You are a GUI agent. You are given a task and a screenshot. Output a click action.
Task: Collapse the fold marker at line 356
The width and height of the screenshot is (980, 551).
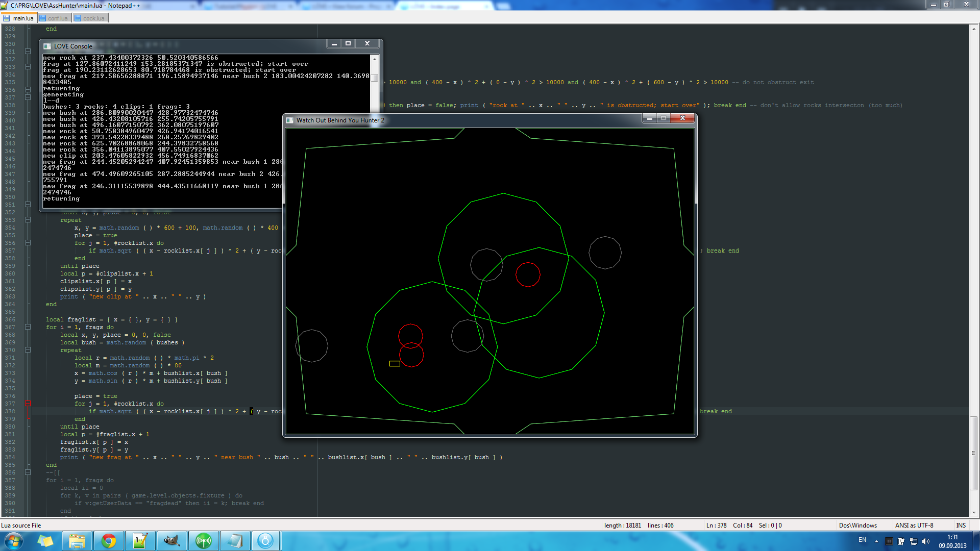click(x=28, y=243)
